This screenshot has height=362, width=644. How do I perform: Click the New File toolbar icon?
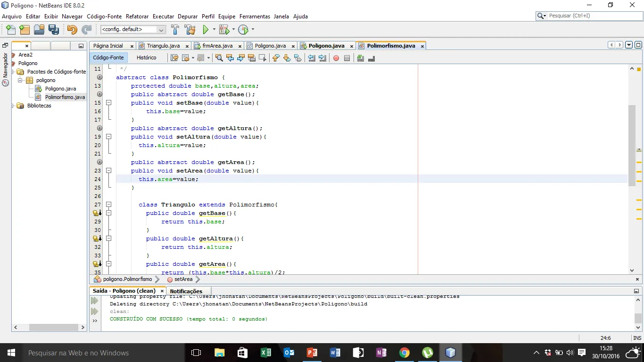click(x=10, y=30)
